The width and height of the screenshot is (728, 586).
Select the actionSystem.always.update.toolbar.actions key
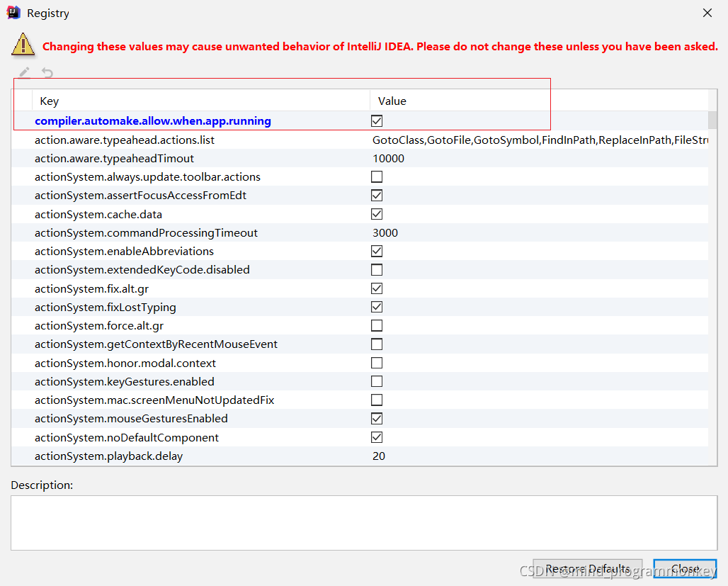147,176
